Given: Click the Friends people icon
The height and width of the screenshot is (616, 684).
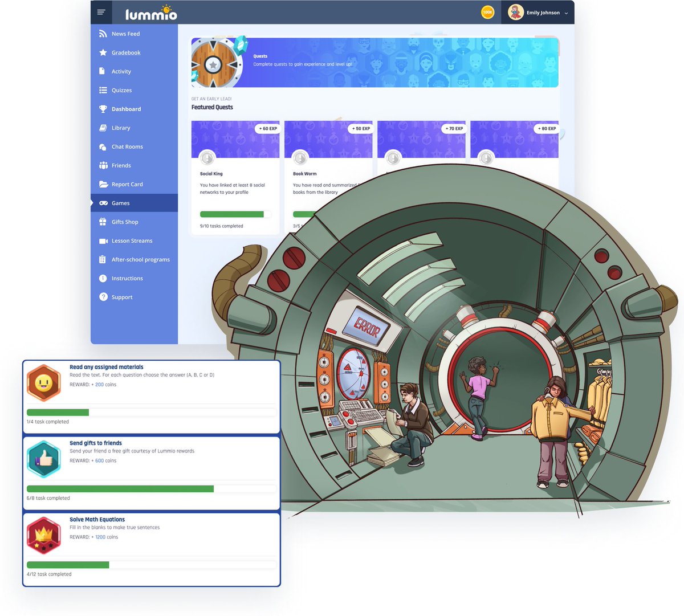Looking at the screenshot, I should (103, 165).
